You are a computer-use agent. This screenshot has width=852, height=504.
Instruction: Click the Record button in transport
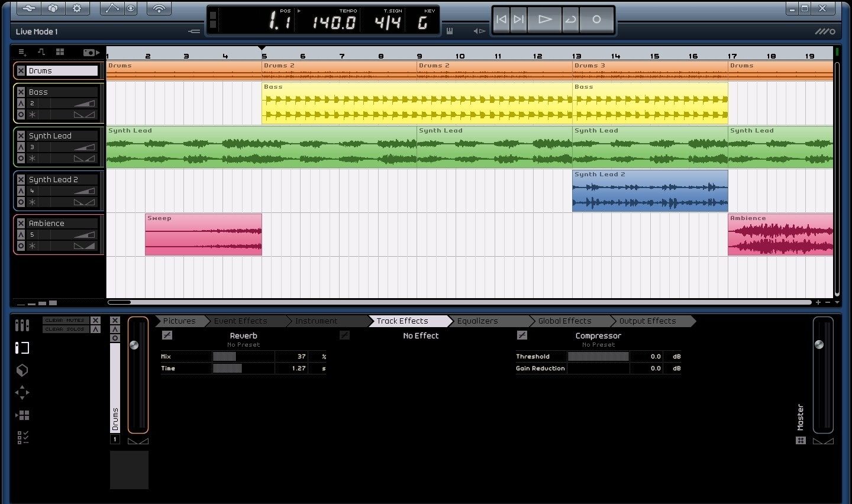point(596,20)
